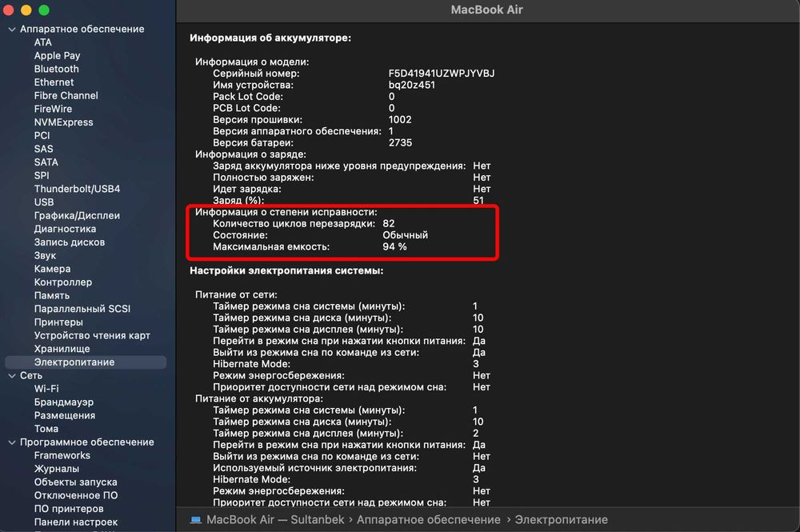The image size is (800, 532).
Task: Click maximum capacity value 94 %
Action: tap(394, 247)
